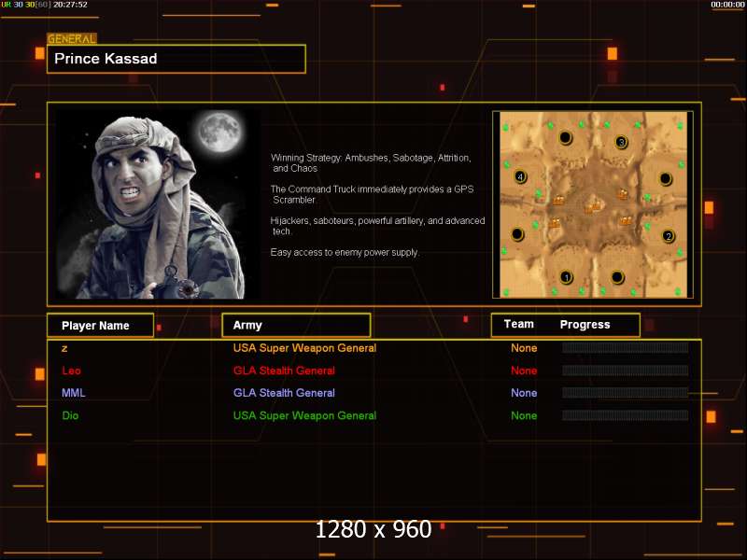Click the Team column header
This screenshot has height=560, width=747.
[x=519, y=324]
